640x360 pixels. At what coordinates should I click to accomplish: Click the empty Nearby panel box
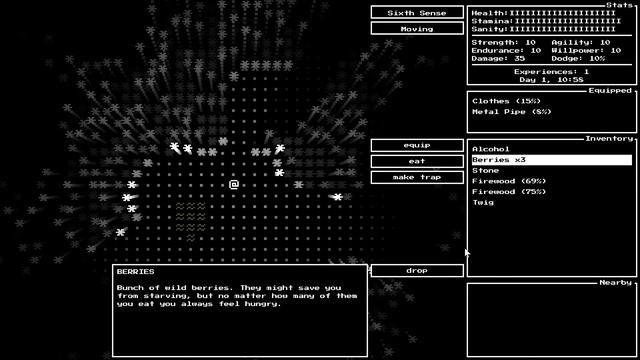pos(552,320)
